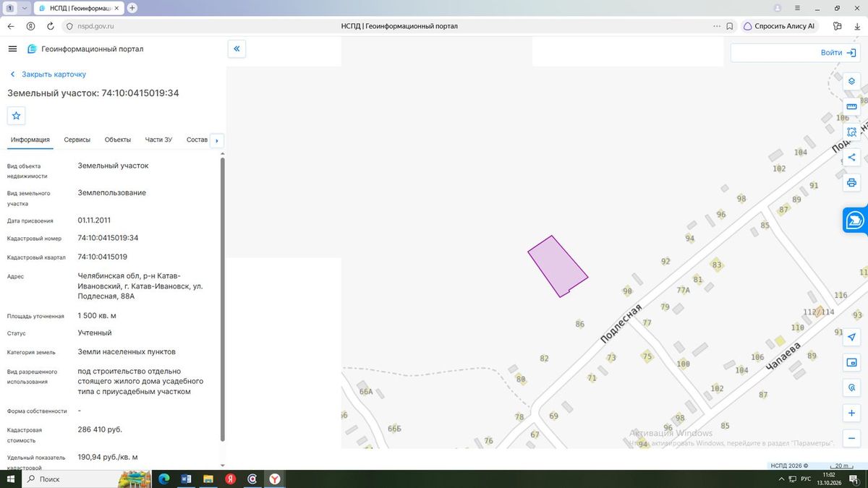Bookmark this page in the address bar
868x488 pixels.
tap(729, 26)
